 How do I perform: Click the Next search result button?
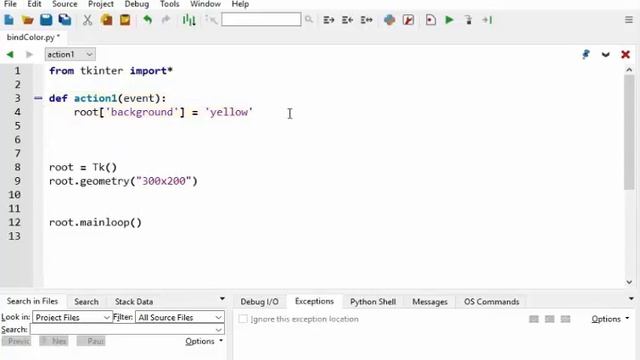coord(54,341)
